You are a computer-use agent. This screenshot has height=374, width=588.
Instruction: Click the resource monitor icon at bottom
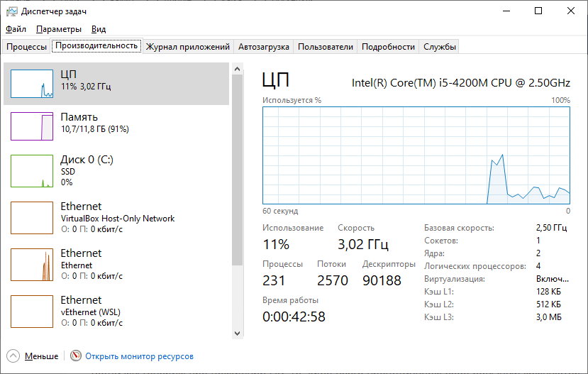[76, 356]
